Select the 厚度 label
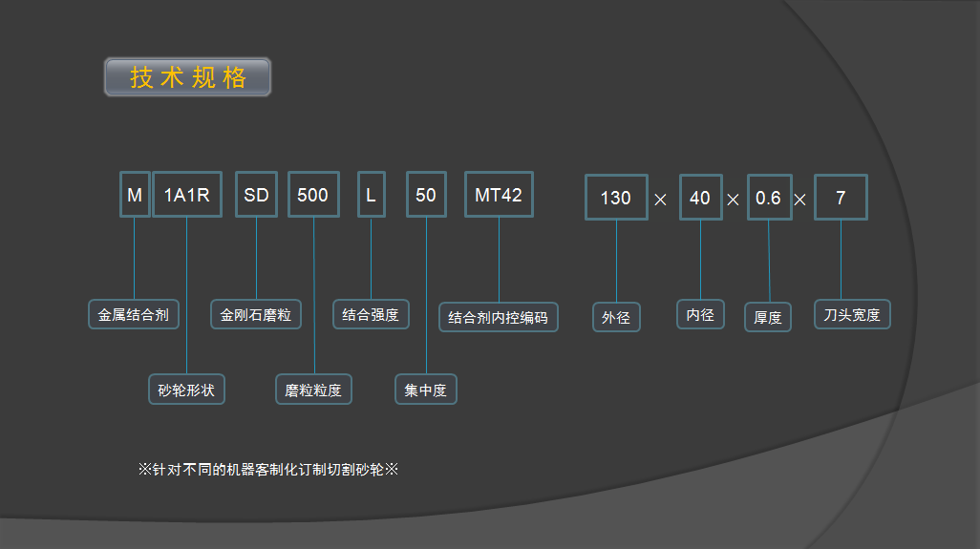The image size is (980, 549). [x=768, y=317]
